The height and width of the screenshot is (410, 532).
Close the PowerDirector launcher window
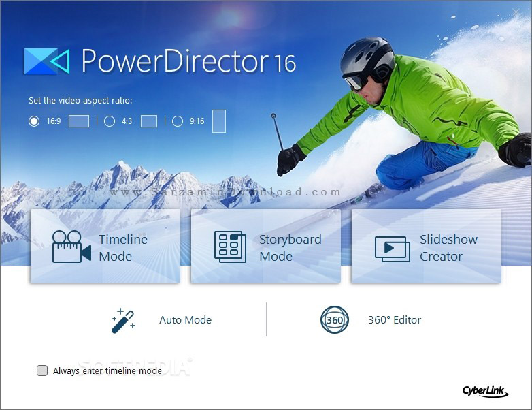516,12
